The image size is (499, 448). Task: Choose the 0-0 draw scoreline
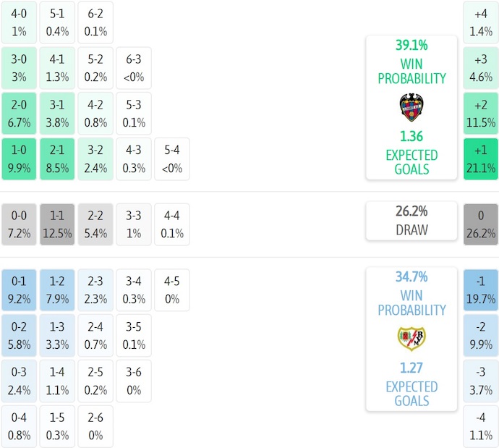pos(19,224)
